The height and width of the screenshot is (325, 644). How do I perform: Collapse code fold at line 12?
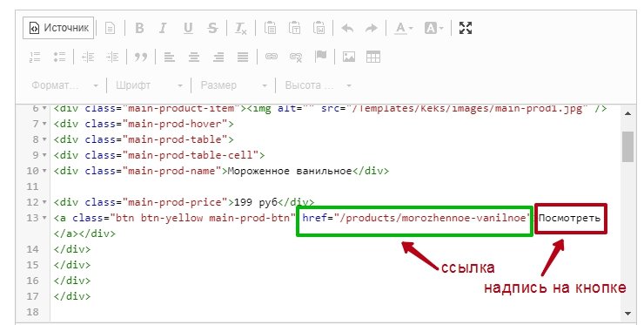(x=44, y=202)
